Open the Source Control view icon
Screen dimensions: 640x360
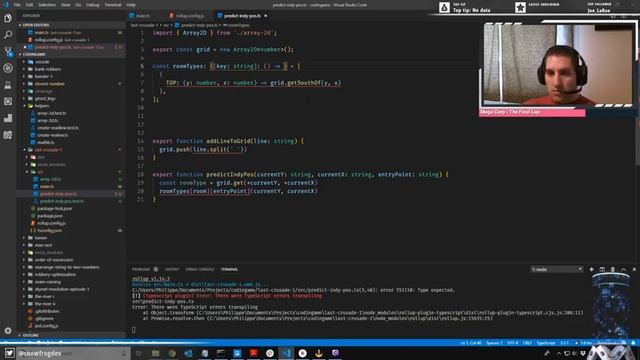pos(8,51)
